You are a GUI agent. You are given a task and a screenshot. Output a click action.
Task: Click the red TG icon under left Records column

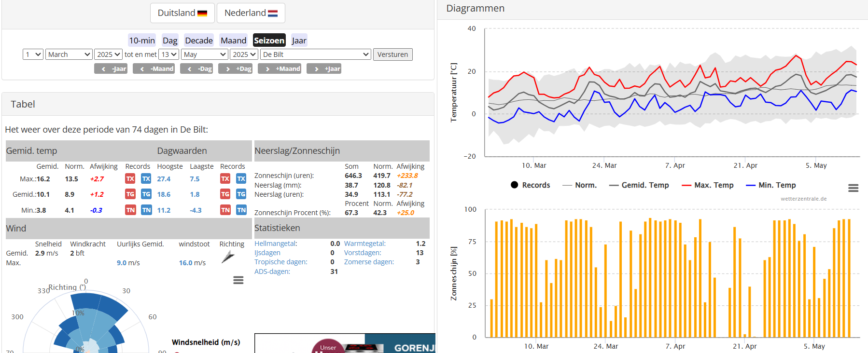pyautogui.click(x=130, y=194)
